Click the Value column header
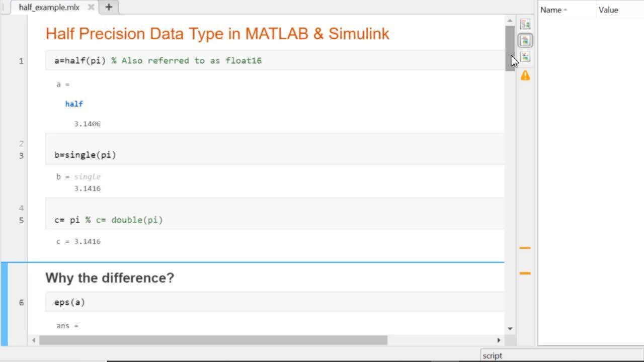The image size is (644, 362). 608,10
